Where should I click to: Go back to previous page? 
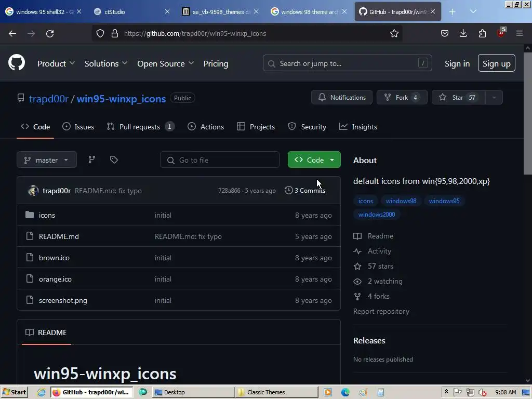pyautogui.click(x=12, y=33)
